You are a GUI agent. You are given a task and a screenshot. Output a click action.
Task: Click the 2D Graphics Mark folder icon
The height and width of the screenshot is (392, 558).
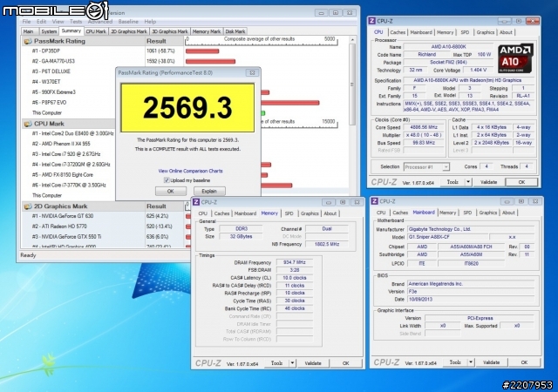[x=27, y=206]
